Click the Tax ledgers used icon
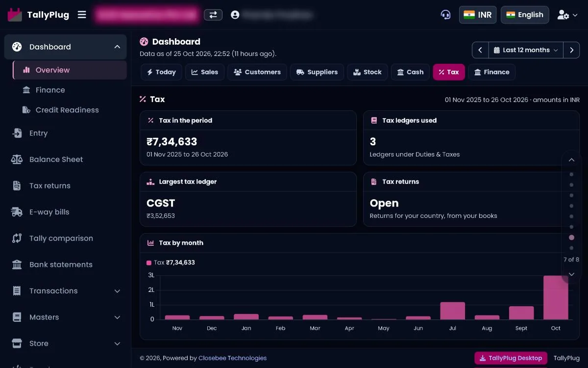Image resolution: width=588 pixels, height=368 pixels. tap(374, 120)
